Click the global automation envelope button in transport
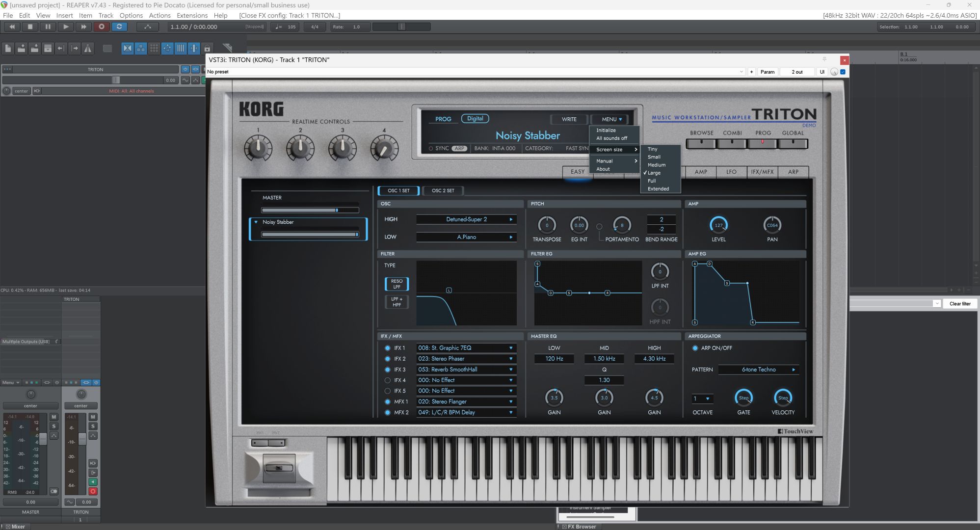The height and width of the screenshot is (530, 980). pos(148,27)
